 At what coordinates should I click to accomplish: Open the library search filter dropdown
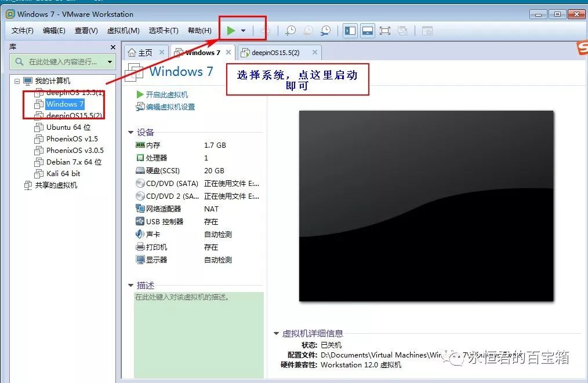coord(110,62)
